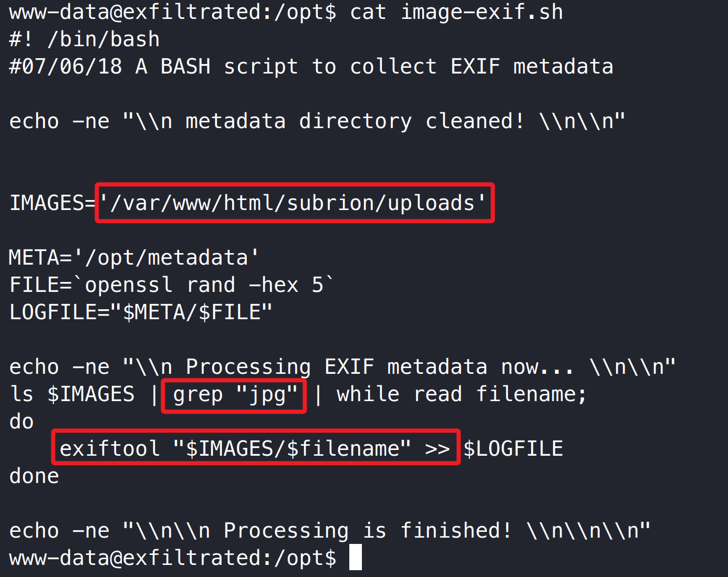Click the image-exif.sh filename in the cat command
Viewport: 728px width, 577px height.
tap(482, 12)
